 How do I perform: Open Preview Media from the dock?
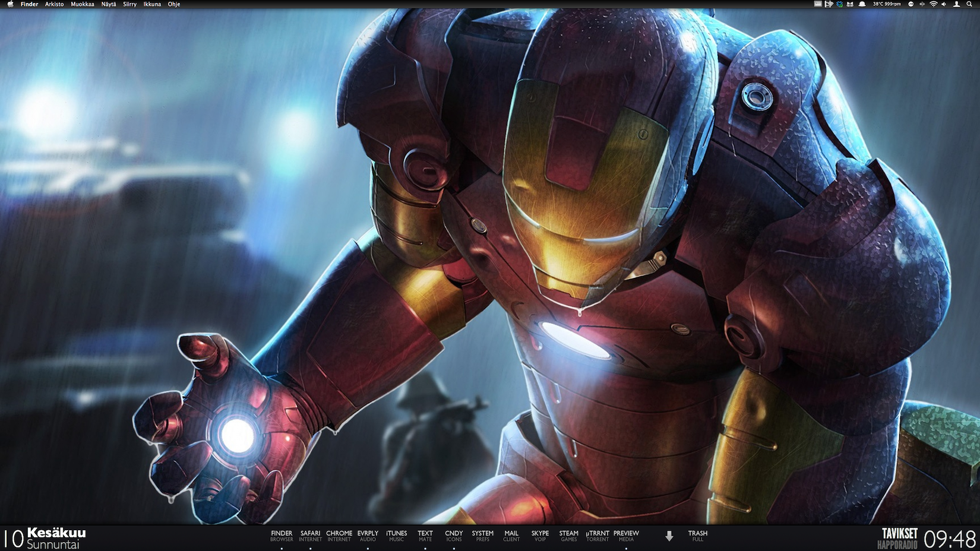[626, 536]
